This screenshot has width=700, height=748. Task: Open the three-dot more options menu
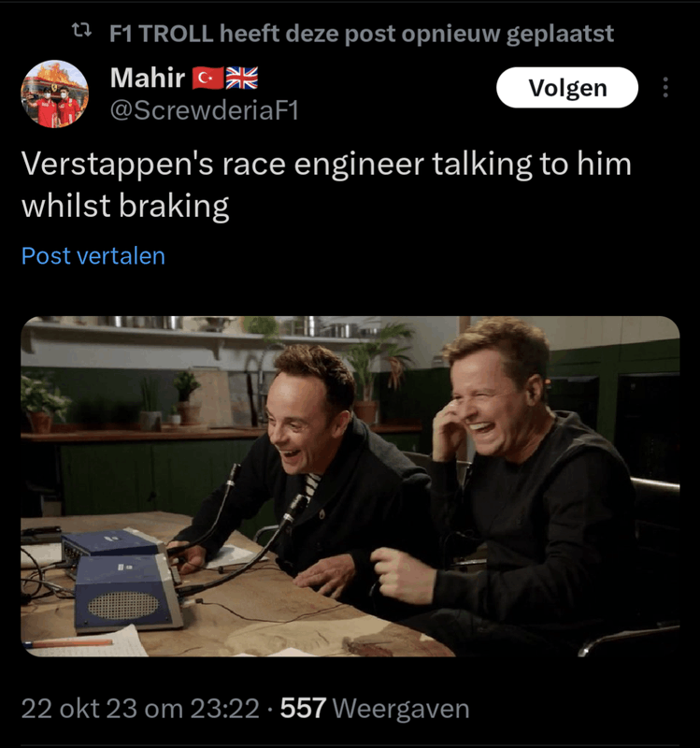(x=665, y=88)
